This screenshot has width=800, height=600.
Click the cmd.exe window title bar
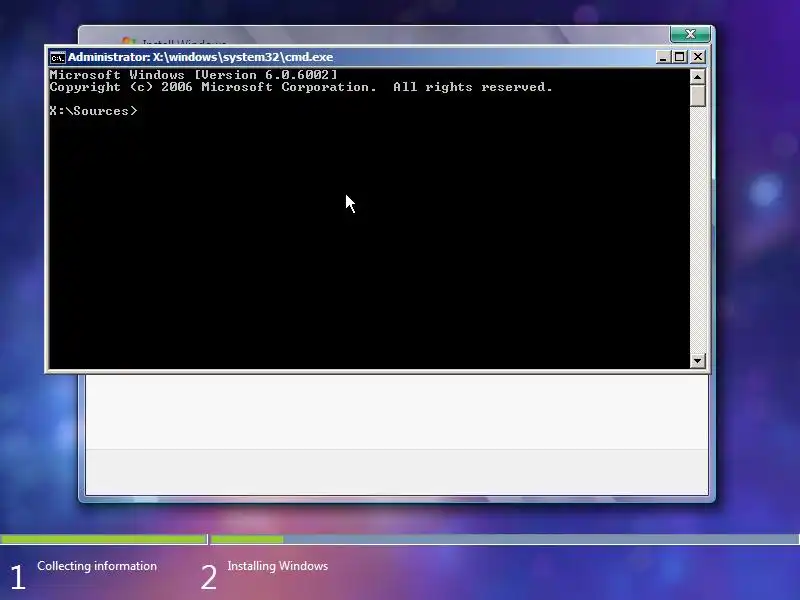click(x=378, y=57)
